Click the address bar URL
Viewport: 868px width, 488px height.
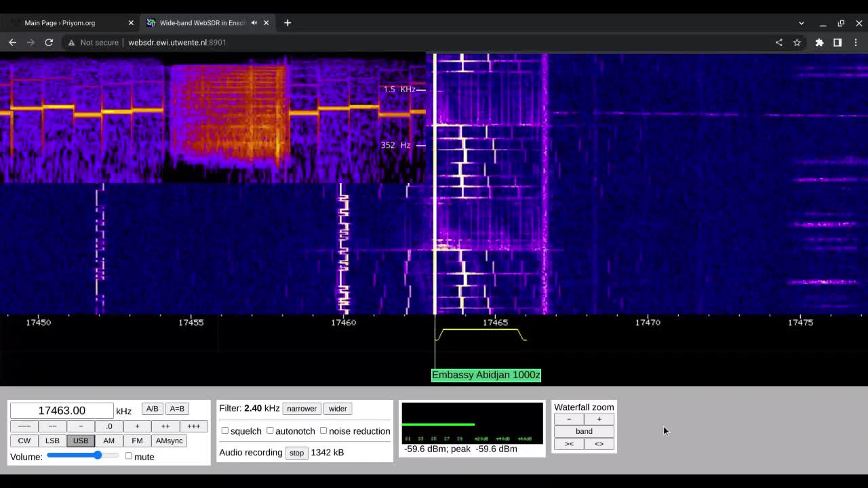click(177, 42)
